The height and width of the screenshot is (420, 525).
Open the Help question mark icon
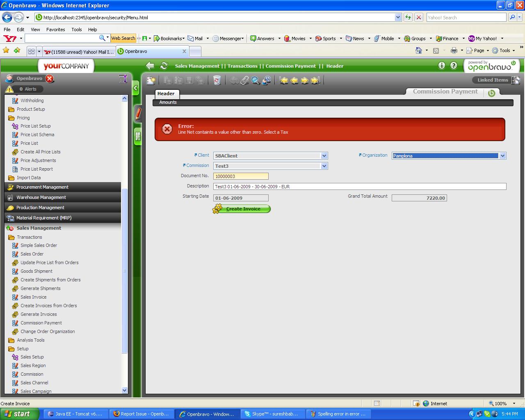[x=454, y=66]
